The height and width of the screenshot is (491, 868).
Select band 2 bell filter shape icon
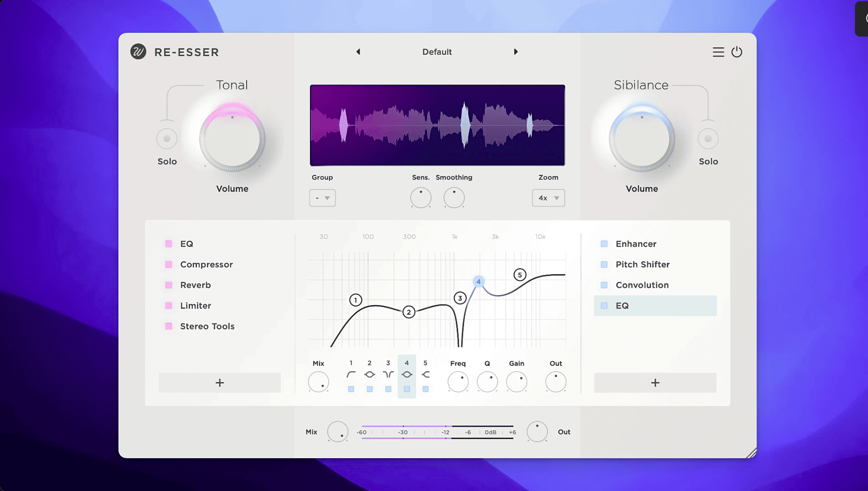click(x=369, y=374)
